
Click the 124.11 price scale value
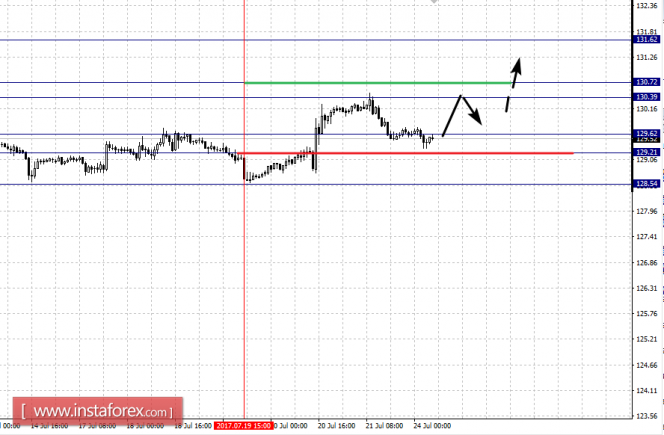tap(647, 391)
